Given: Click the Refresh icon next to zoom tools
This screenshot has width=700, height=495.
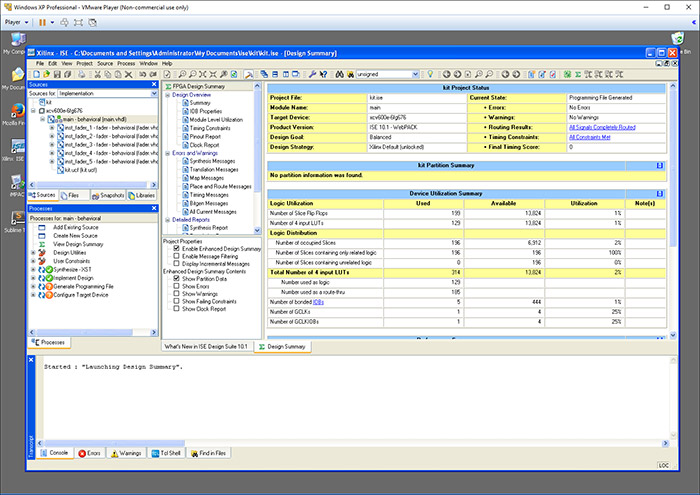Looking at the screenshot, I should coord(234,75).
